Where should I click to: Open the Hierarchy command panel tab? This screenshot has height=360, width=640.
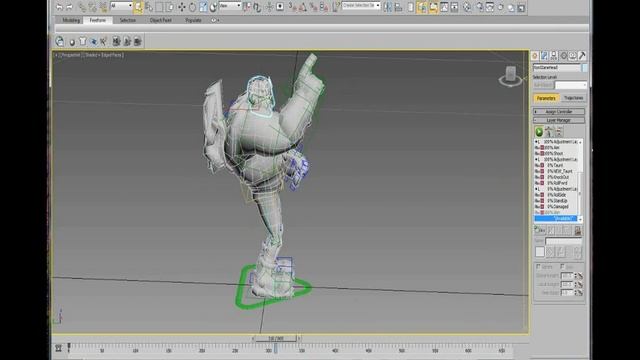[554, 56]
